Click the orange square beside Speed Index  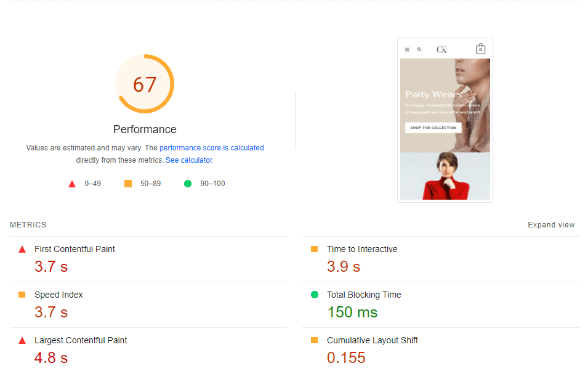click(22, 295)
